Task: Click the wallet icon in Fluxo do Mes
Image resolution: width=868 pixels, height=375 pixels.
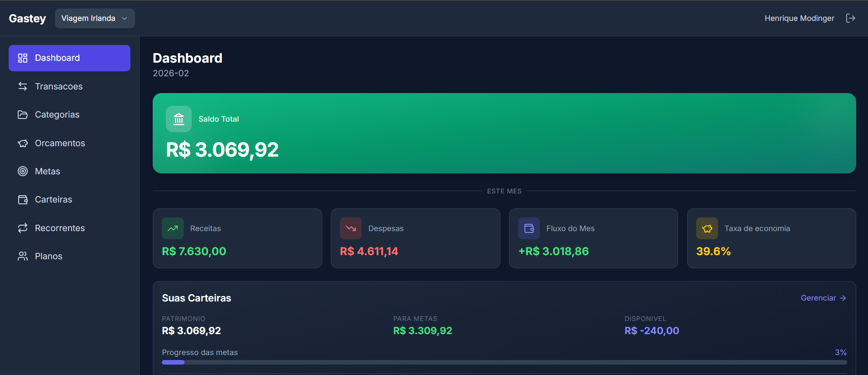Action: [x=529, y=228]
